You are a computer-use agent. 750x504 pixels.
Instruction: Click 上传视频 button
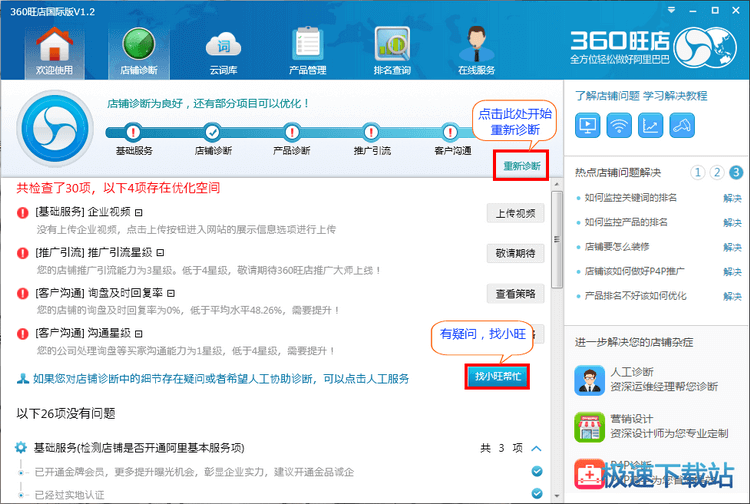click(x=515, y=213)
